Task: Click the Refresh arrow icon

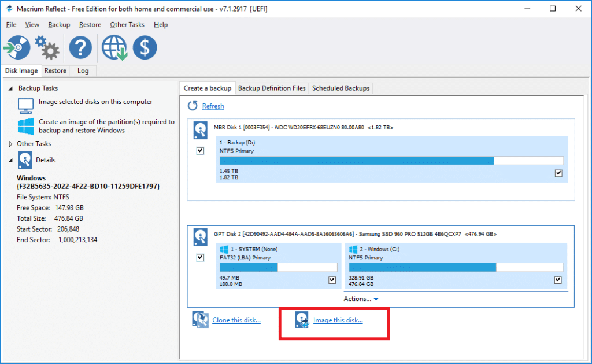Action: [x=193, y=106]
